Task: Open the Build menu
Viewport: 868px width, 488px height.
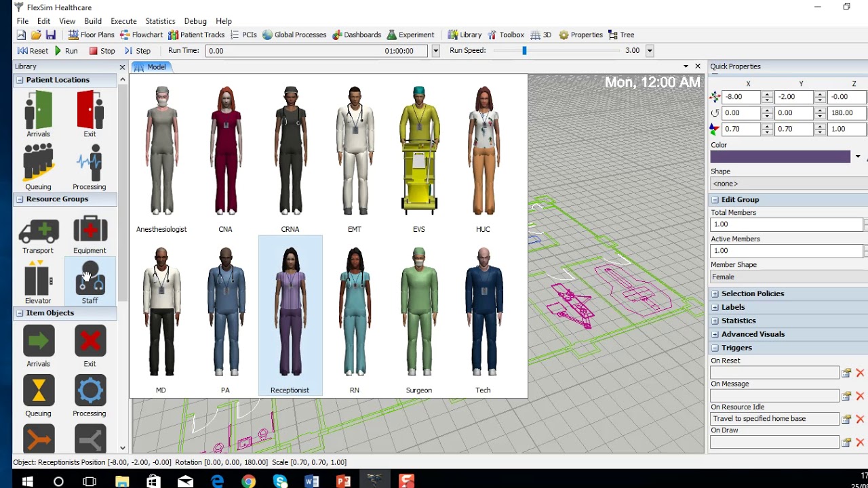Action: 93,21
